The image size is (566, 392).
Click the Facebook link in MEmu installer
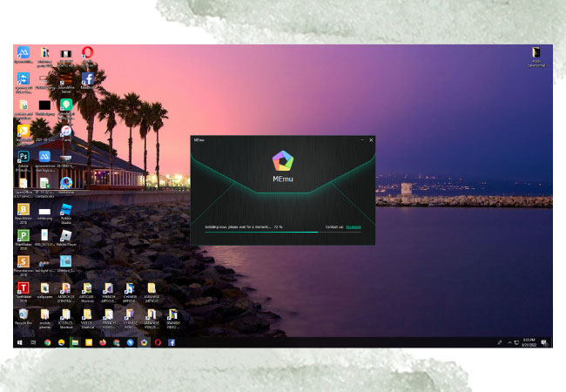tap(353, 226)
